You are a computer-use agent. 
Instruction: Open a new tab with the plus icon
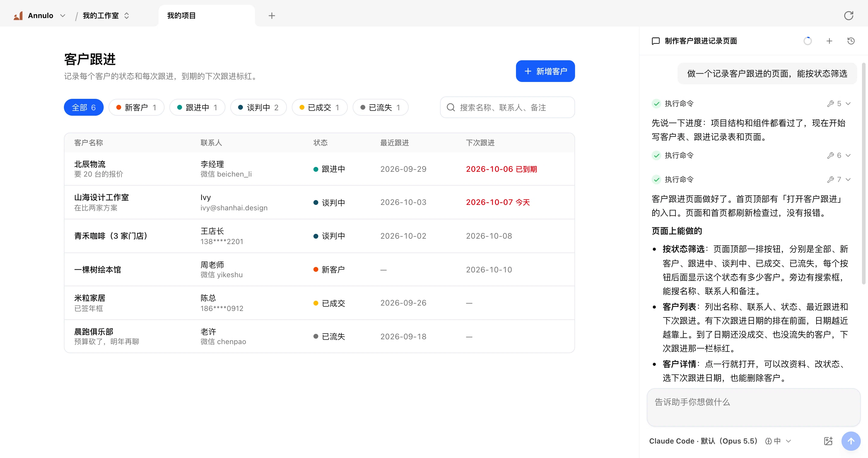pos(272,15)
